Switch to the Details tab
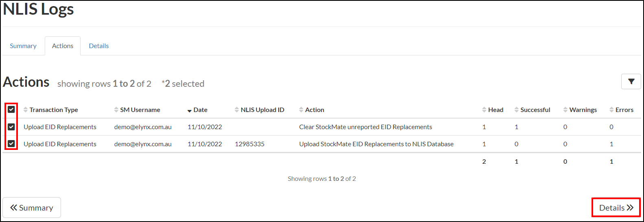Viewport: 644px width, 222px height. point(99,46)
